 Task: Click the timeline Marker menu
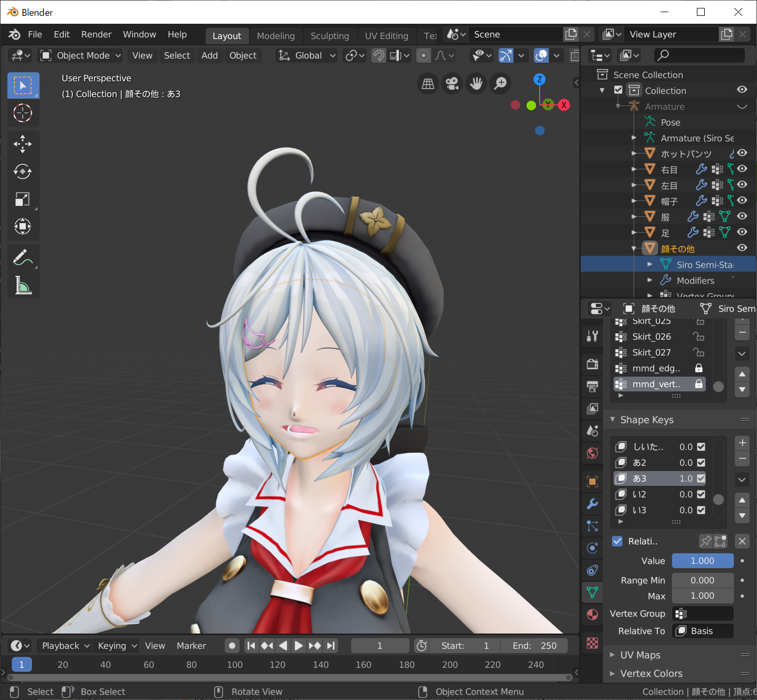[x=191, y=646]
